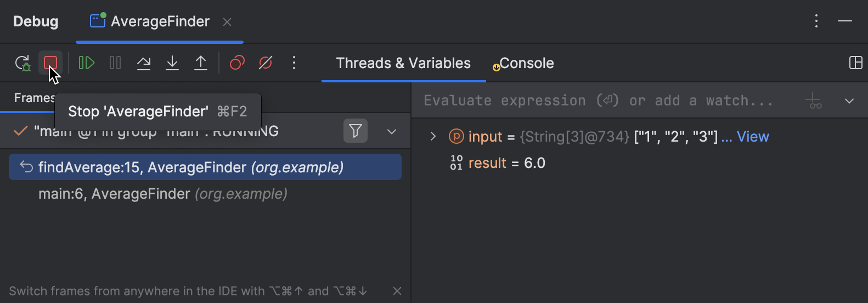
Task: Select the main:6 stack frame
Action: (162, 194)
